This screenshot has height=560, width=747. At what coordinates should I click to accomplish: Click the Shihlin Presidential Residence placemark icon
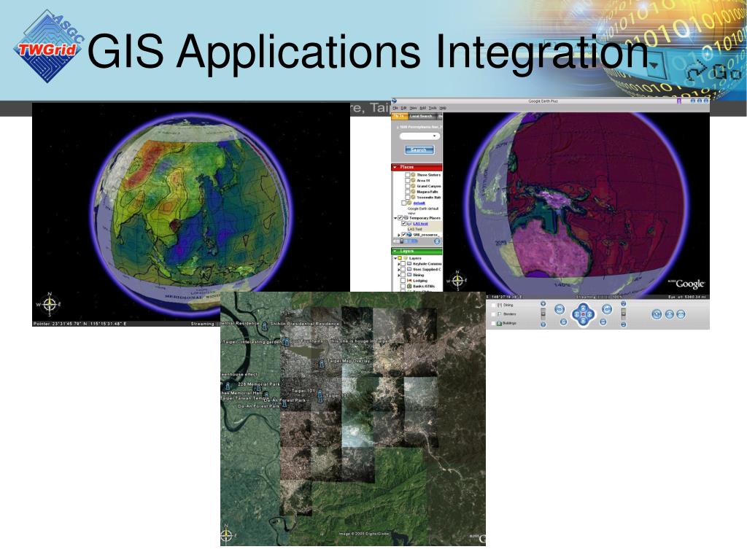[265, 326]
